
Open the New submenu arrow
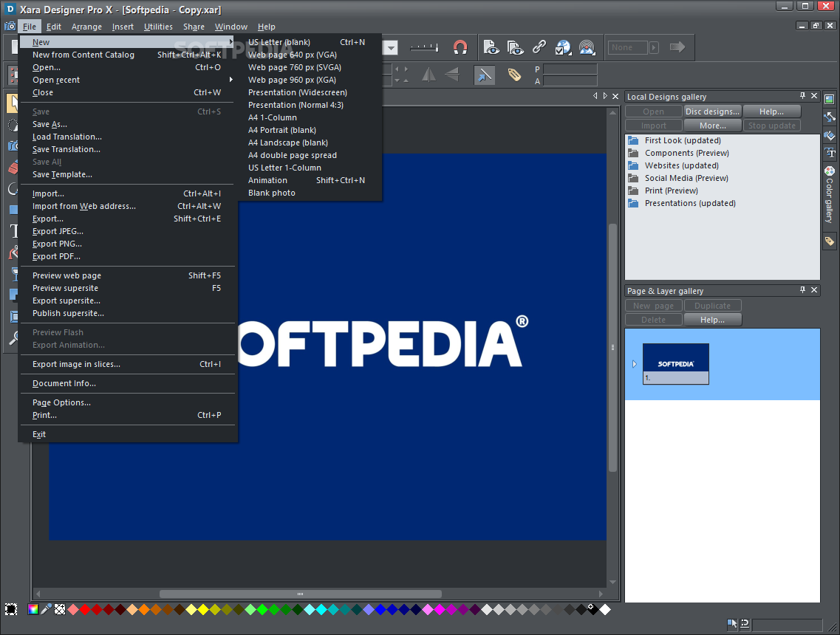click(231, 42)
